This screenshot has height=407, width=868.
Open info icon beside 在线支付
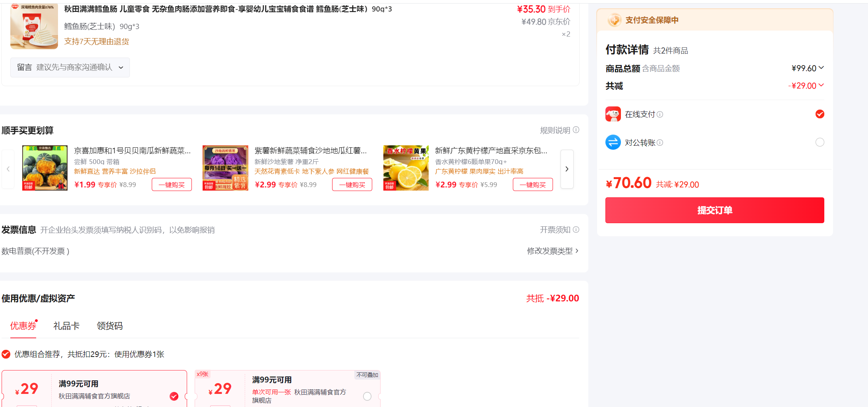pos(660,114)
